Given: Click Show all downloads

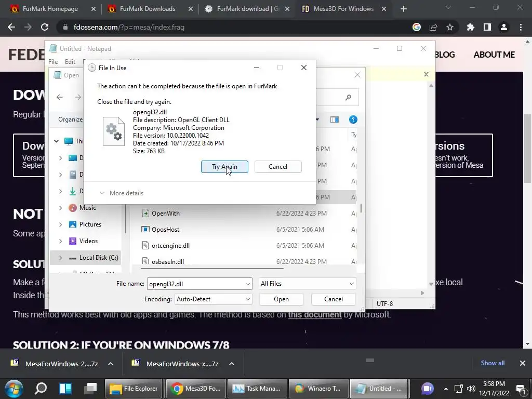Looking at the screenshot, I should pos(493,363).
